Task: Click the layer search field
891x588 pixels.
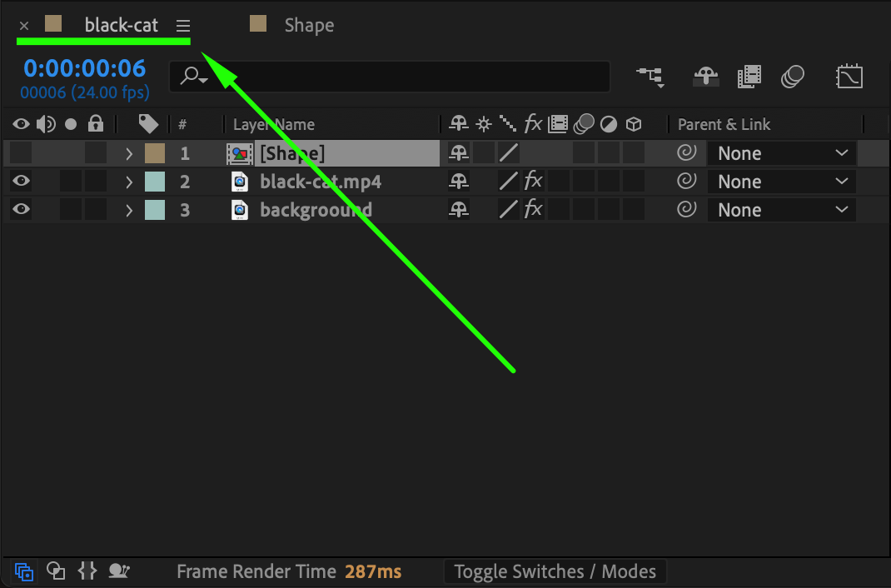Action: tap(400, 77)
